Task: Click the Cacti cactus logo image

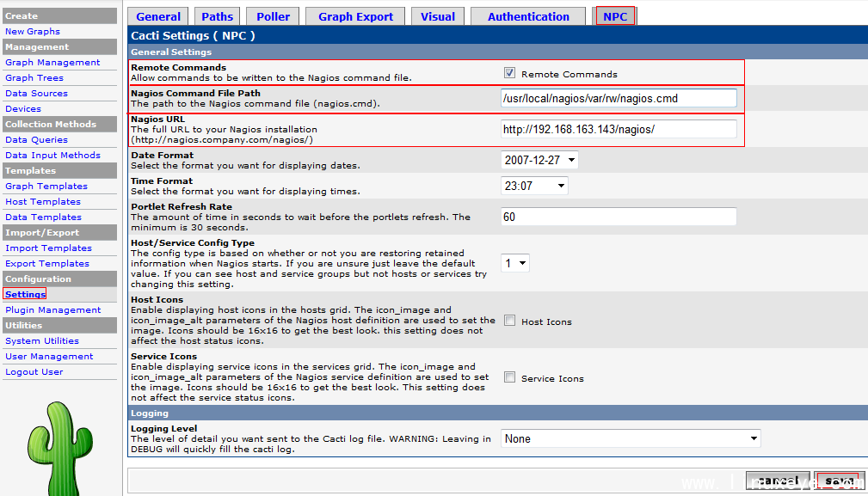Action: [59, 448]
